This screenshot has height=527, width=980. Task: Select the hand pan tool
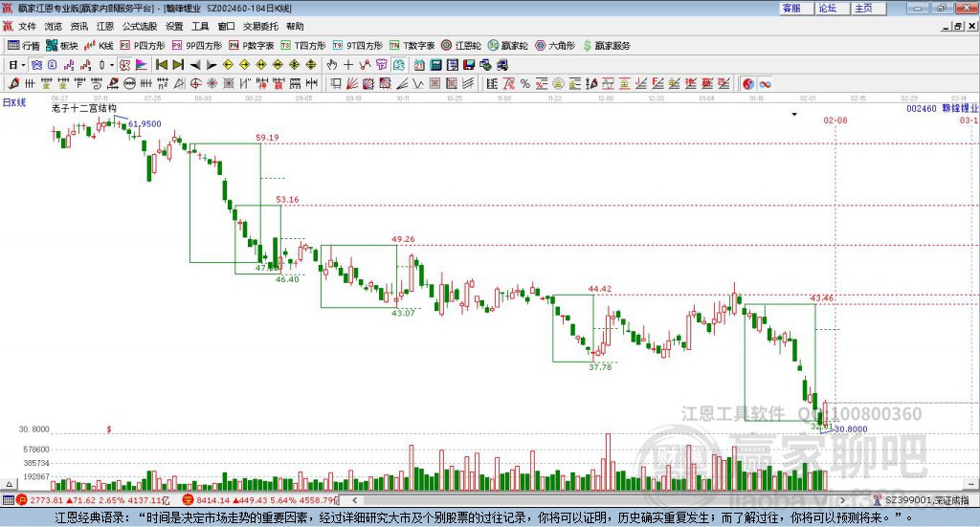[x=332, y=65]
